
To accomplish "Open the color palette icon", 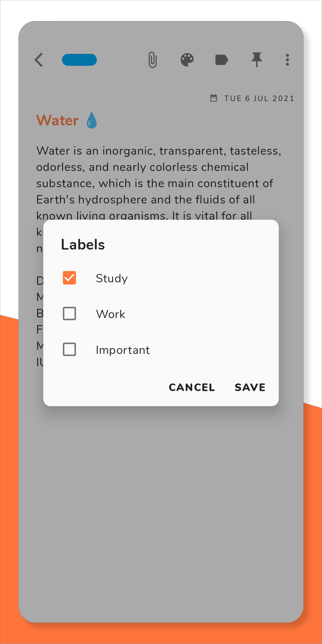I will pos(187,60).
